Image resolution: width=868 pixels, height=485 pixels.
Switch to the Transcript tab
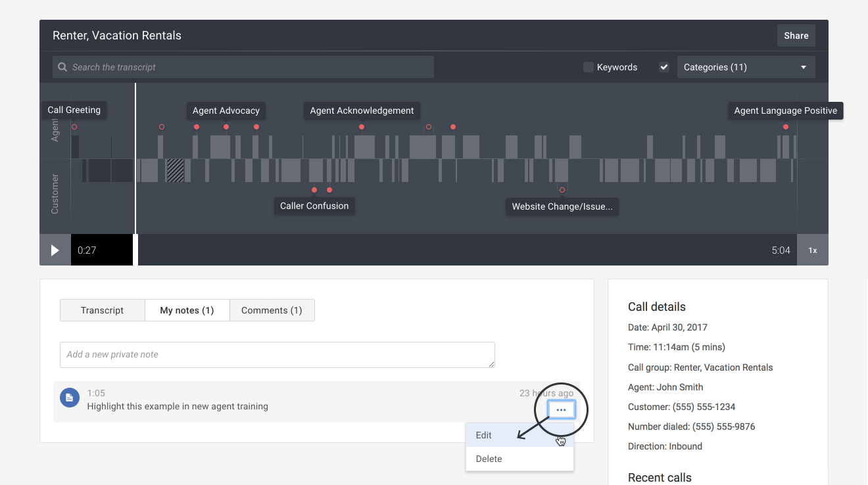click(x=102, y=310)
